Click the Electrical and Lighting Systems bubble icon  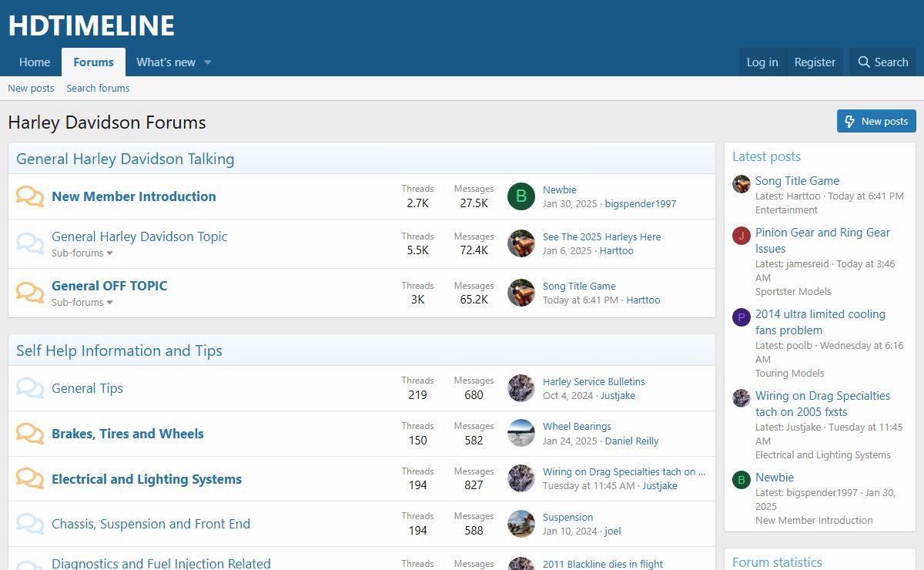point(30,478)
